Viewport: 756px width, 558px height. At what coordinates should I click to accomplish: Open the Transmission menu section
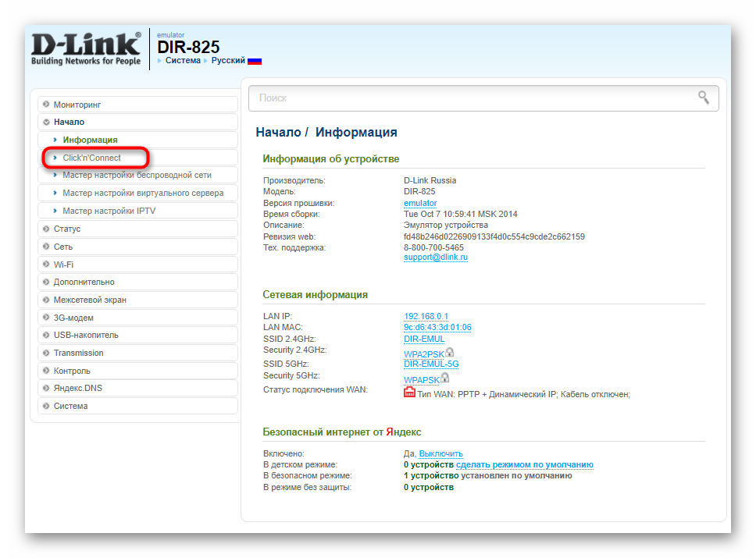coord(137,353)
